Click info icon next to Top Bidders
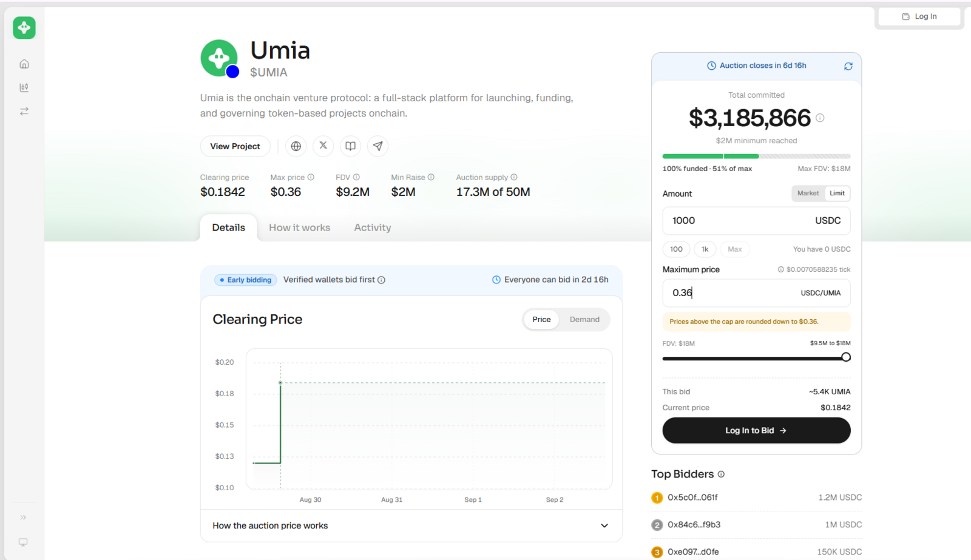 (x=721, y=474)
